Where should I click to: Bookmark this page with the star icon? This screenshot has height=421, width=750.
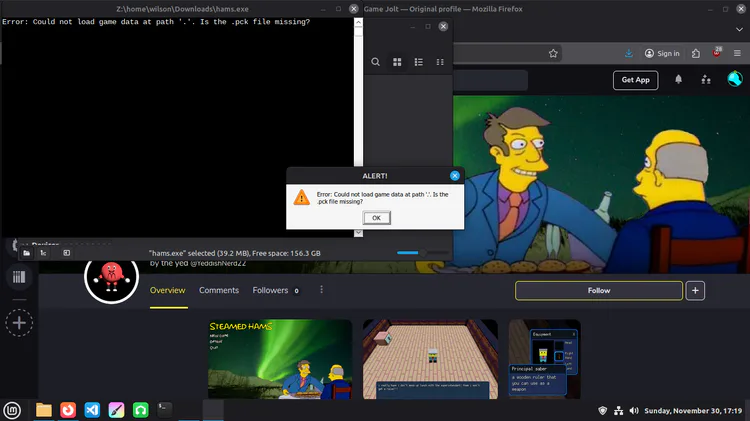553,54
